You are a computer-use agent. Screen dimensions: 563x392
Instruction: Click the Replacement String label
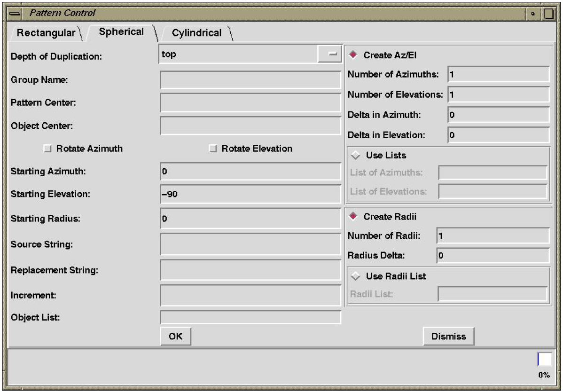54,270
